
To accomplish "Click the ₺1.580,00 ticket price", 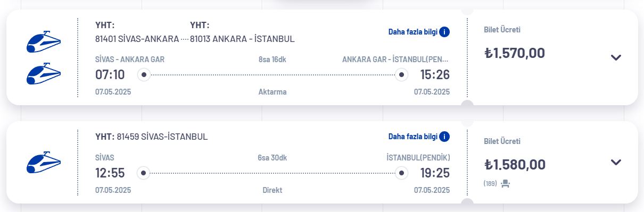I will coord(515,165).
